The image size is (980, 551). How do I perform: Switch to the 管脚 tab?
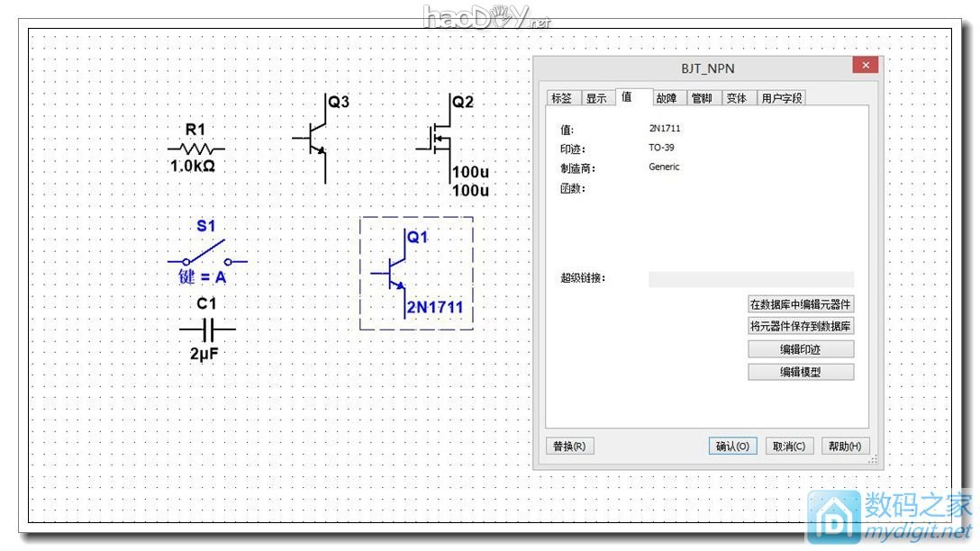click(702, 98)
